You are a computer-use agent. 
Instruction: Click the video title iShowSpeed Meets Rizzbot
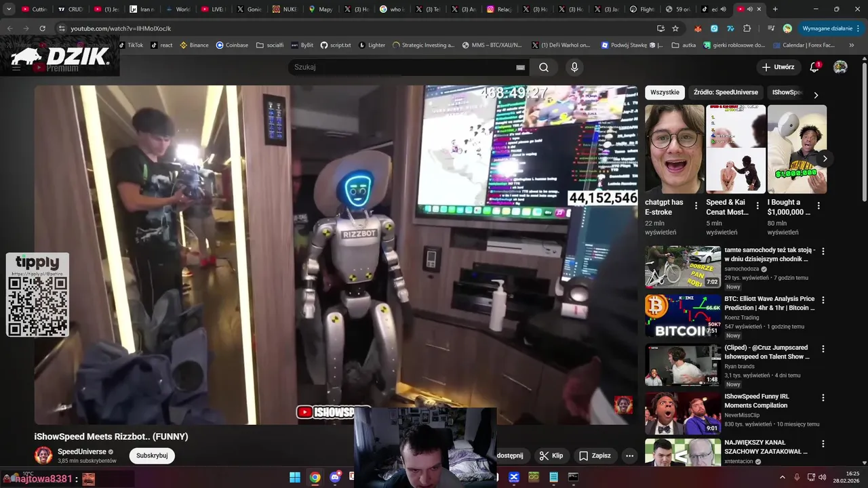click(x=111, y=436)
